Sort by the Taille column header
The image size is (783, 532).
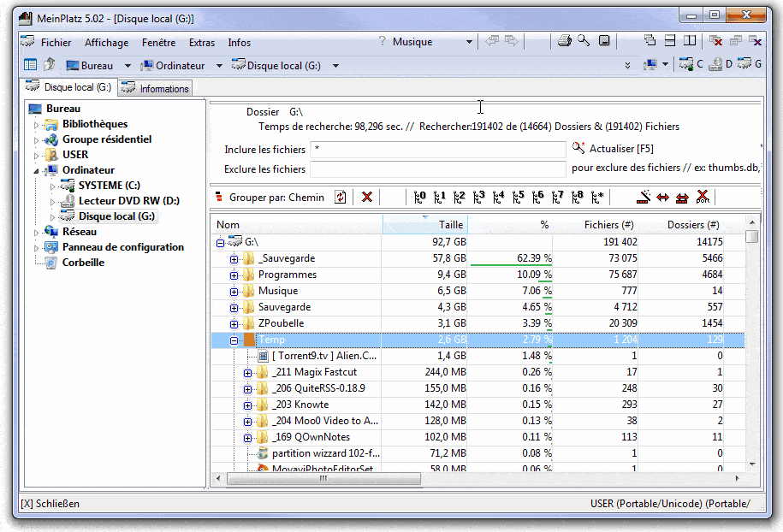click(424, 225)
